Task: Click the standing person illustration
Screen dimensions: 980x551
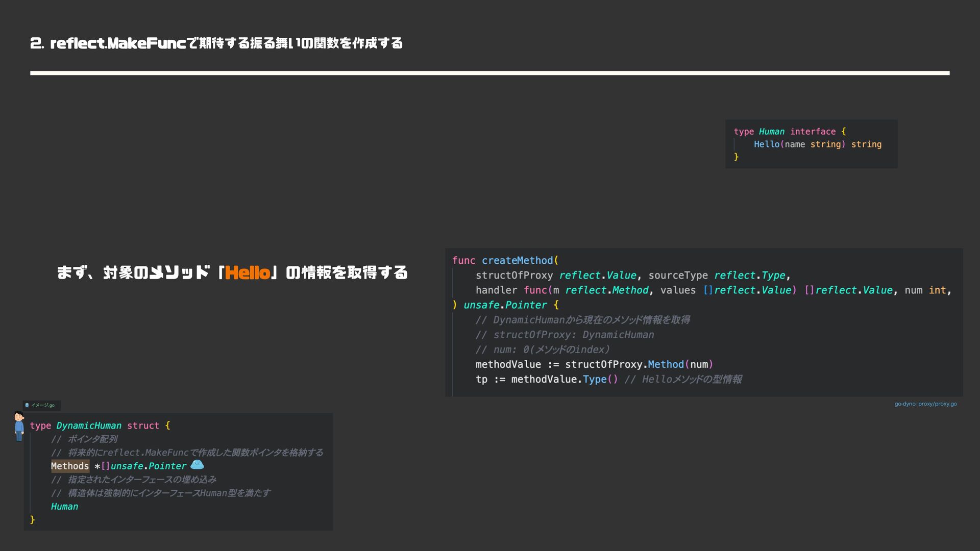Action: pyautogui.click(x=19, y=427)
